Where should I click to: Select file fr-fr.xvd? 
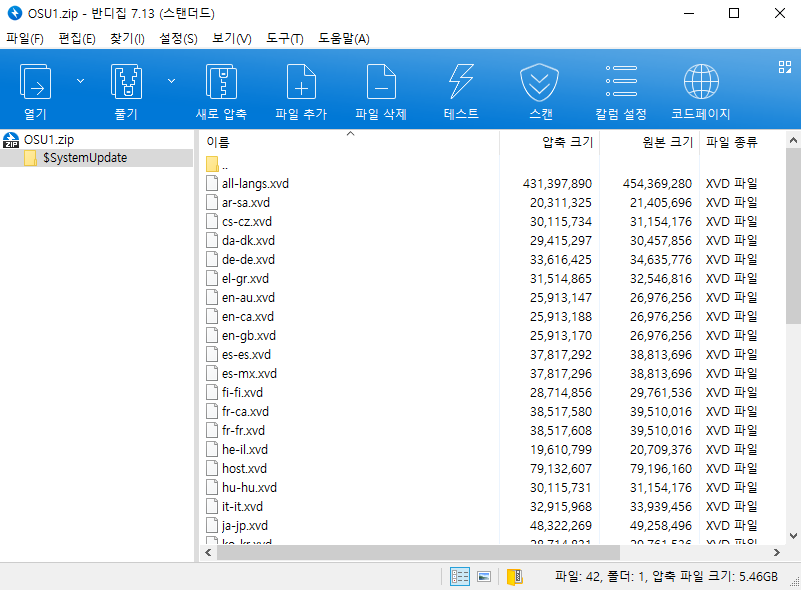[243, 431]
